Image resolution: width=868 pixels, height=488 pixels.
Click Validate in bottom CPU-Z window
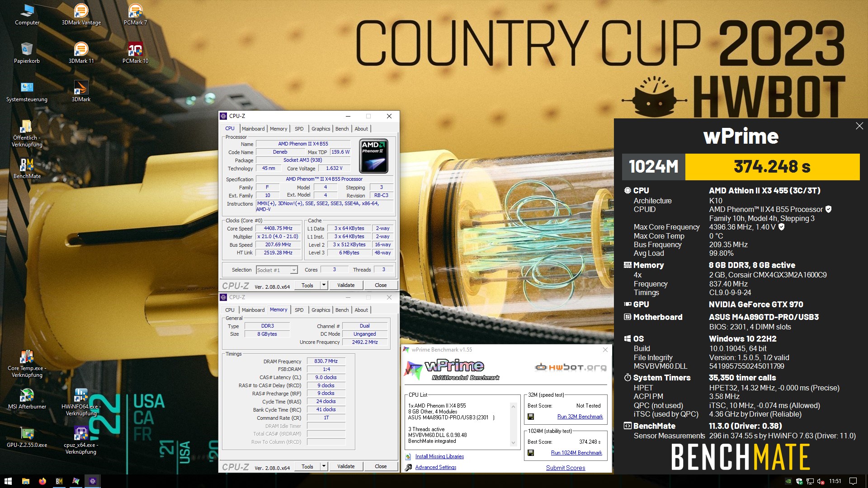[346, 466]
